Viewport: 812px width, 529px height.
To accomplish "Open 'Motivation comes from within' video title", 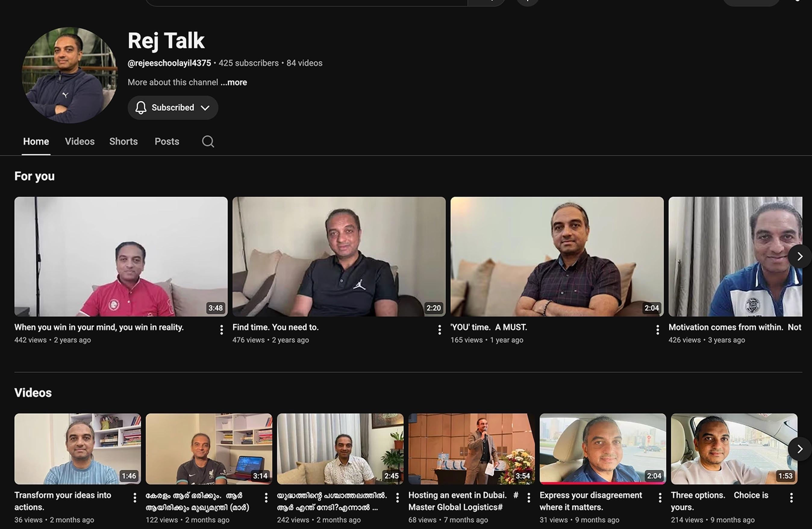I will [735, 327].
